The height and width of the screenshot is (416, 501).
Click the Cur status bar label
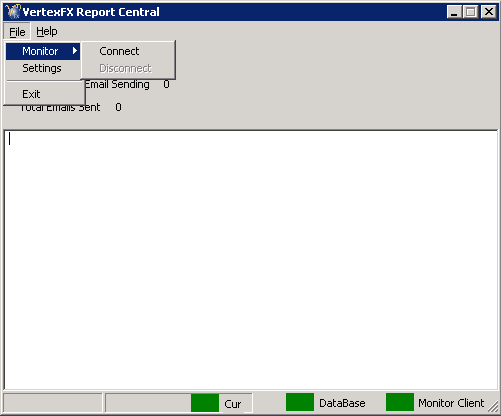[x=233, y=404]
